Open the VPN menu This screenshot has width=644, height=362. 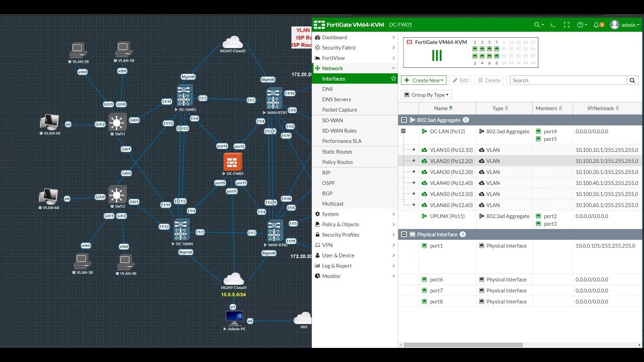355,245
